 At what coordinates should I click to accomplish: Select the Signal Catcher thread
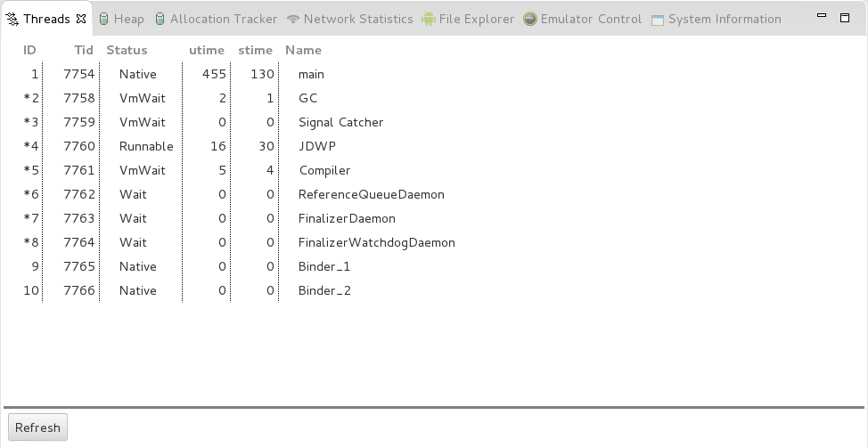[x=434, y=122]
